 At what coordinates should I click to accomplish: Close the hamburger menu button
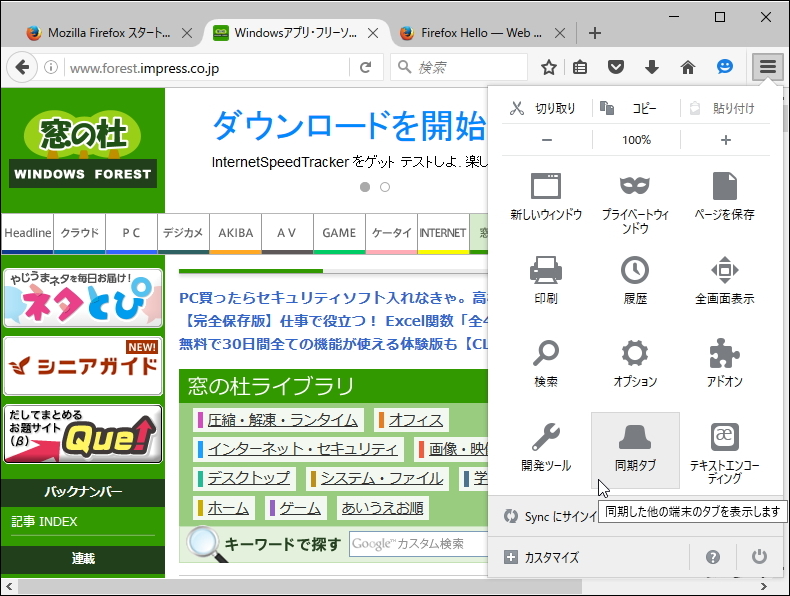[767, 67]
